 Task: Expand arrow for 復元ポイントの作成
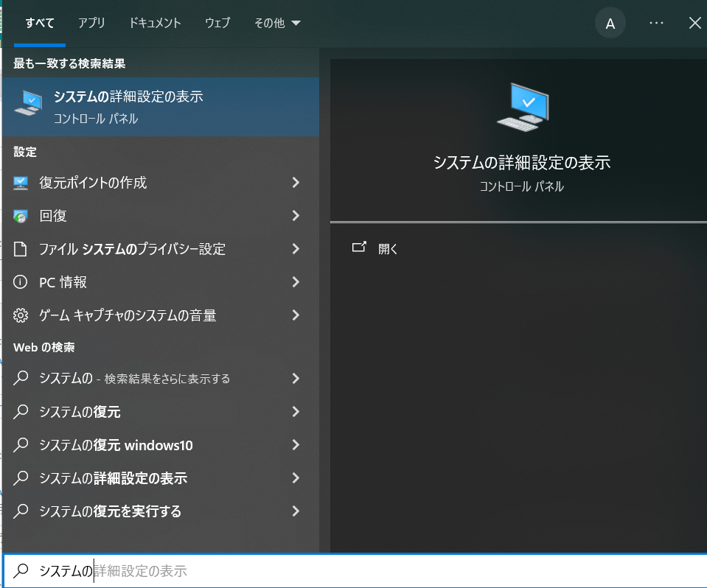point(296,183)
